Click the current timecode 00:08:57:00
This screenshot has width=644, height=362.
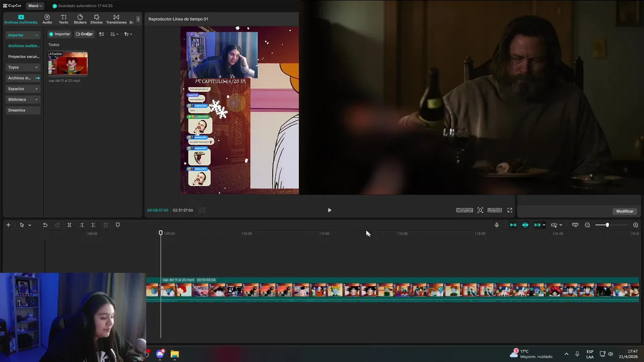coord(157,210)
